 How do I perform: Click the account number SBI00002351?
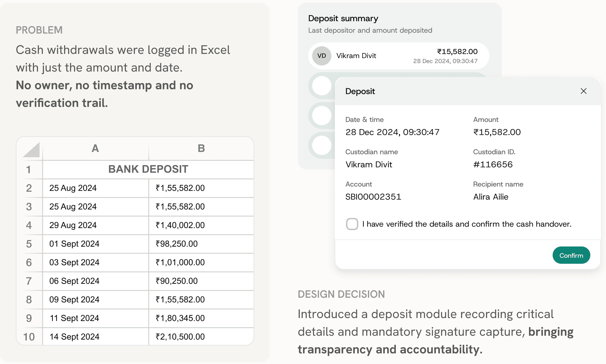[373, 197]
